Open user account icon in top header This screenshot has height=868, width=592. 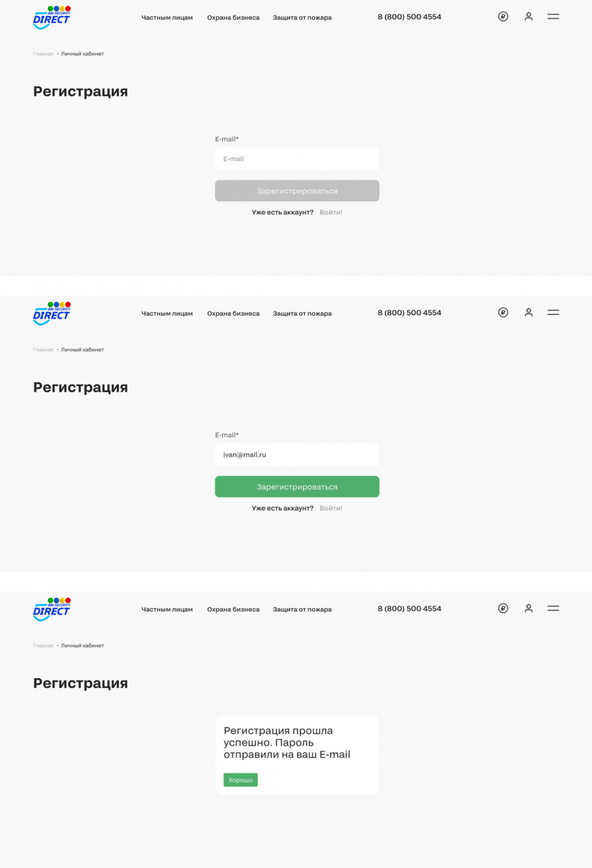tap(529, 17)
